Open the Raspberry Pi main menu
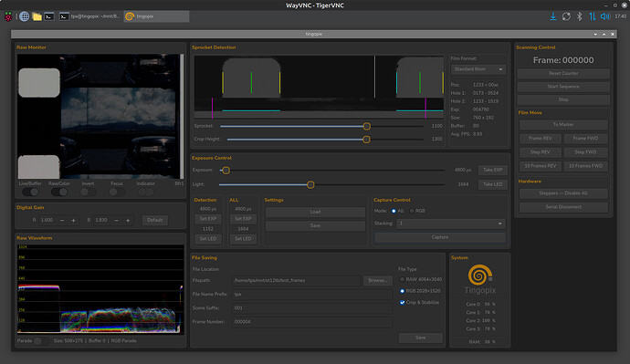The width and height of the screenshot is (630, 364). coord(8,16)
